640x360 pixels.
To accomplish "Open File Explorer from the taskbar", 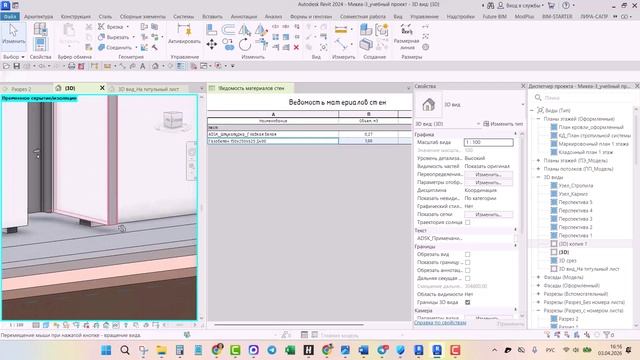I will (161, 350).
